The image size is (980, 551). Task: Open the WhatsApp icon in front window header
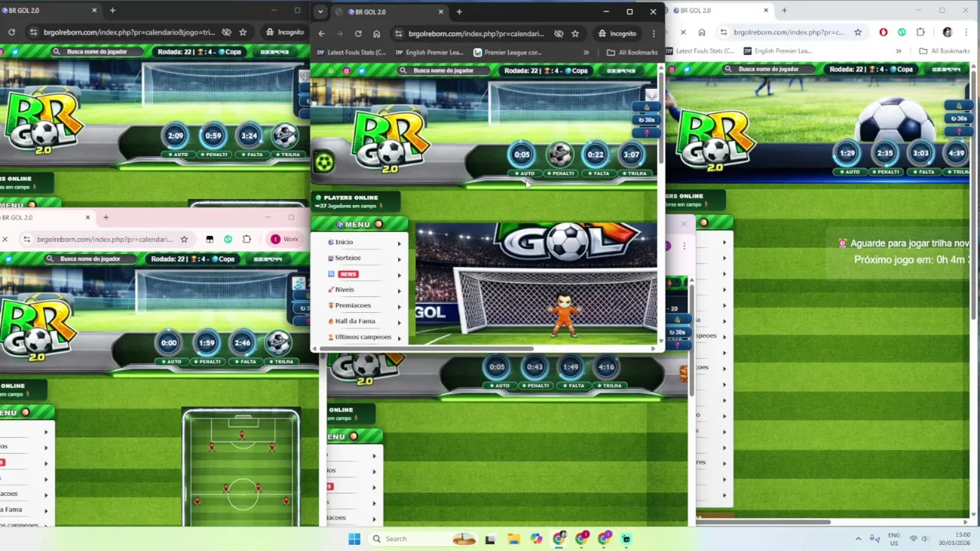[x=331, y=70]
